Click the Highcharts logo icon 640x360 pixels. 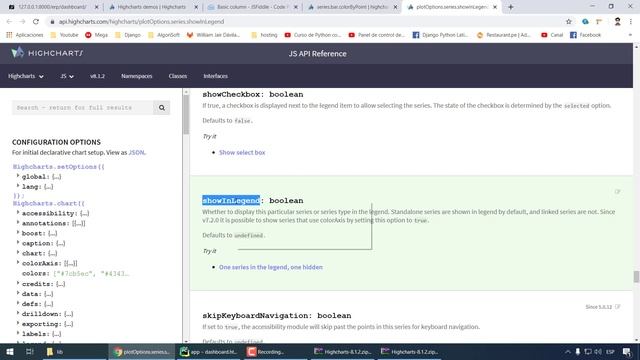coord(18,53)
